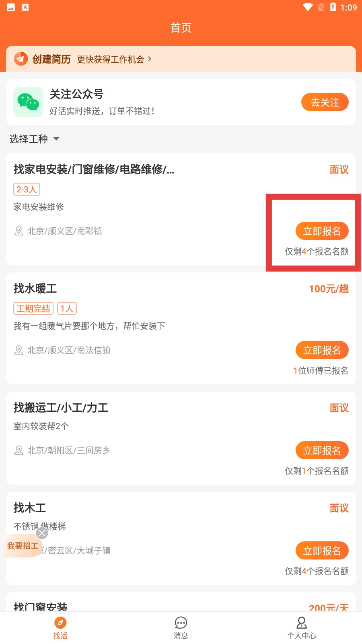Go to 个人中心 profile tab
362x644 pixels.
[302, 627]
